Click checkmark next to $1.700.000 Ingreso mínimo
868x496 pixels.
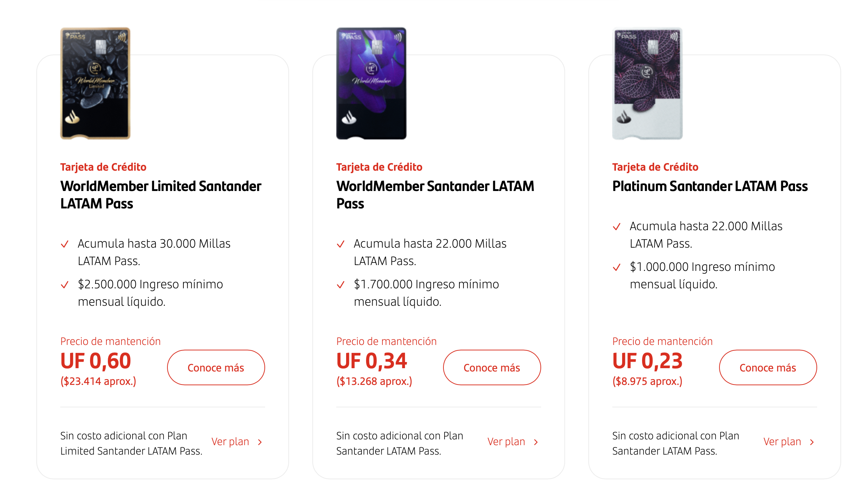point(341,285)
